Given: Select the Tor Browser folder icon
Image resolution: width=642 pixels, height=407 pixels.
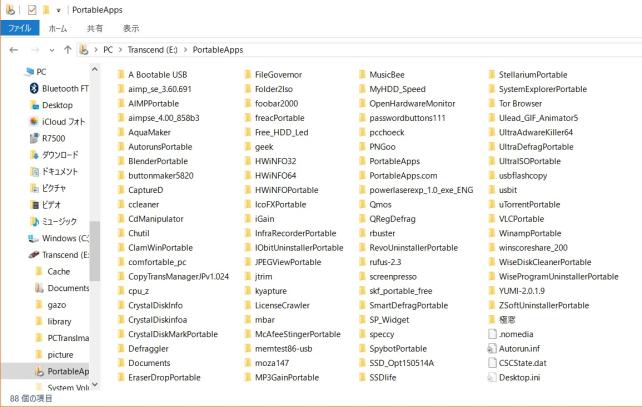Looking at the screenshot, I should tap(492, 104).
